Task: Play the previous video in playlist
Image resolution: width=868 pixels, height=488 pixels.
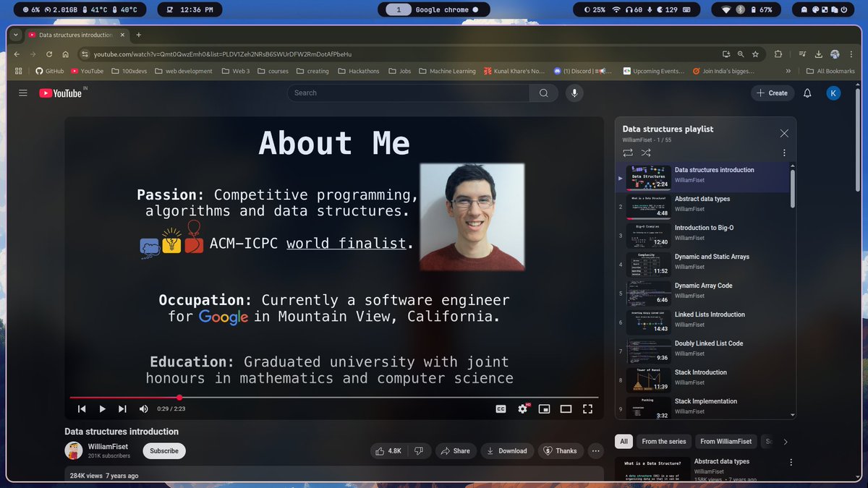Action: point(82,409)
